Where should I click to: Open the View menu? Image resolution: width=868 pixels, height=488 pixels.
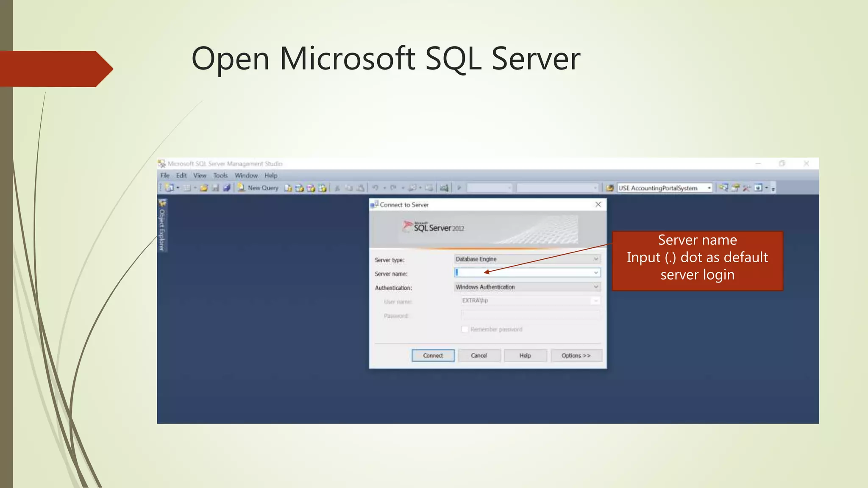coord(200,175)
